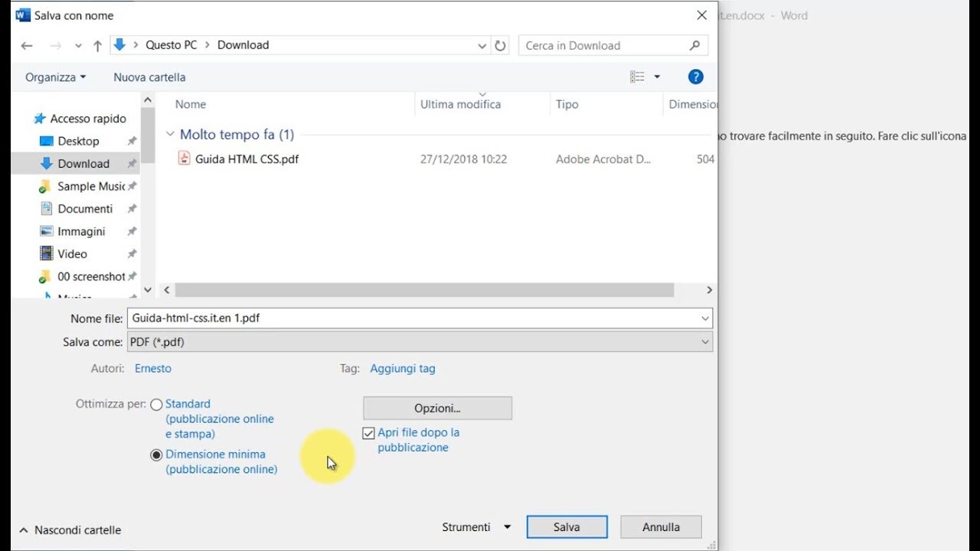Open the Desktop folder in sidebar

pos(78,141)
